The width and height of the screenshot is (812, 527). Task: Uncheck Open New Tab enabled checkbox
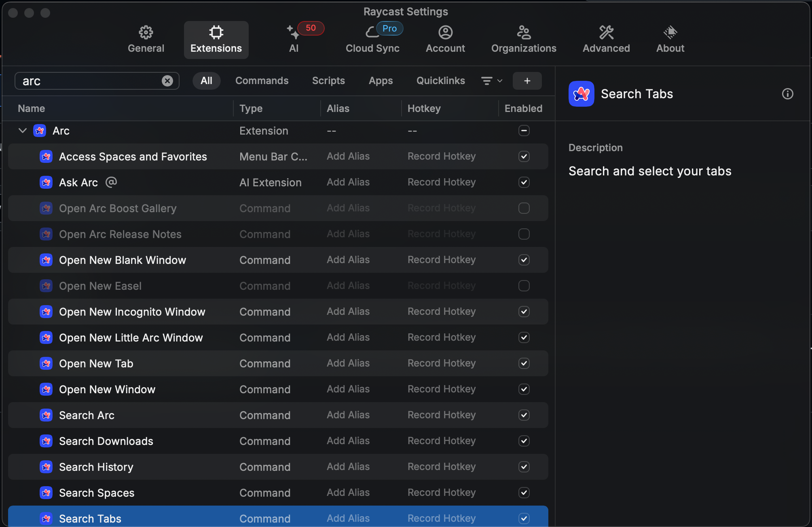tap(524, 363)
